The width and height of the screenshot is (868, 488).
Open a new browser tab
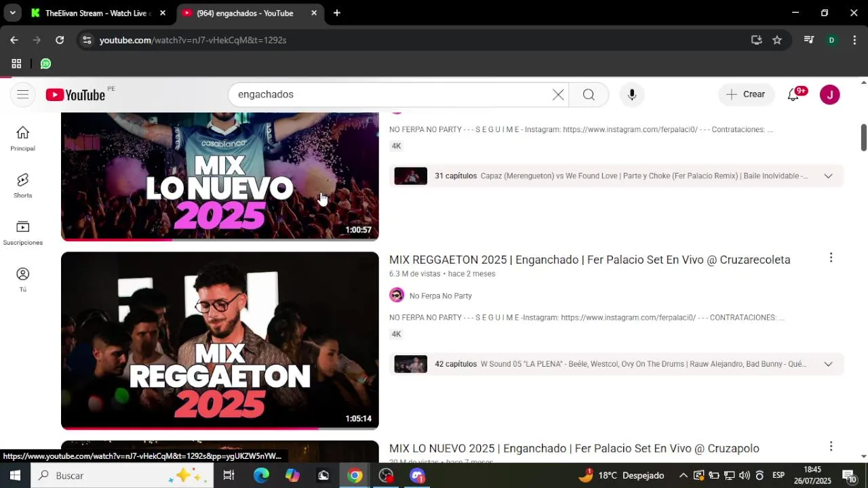point(337,13)
